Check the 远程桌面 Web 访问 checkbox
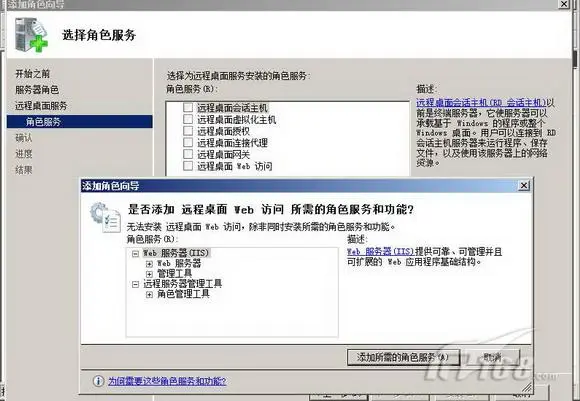Screen dimensions: 580x401 [188, 165]
